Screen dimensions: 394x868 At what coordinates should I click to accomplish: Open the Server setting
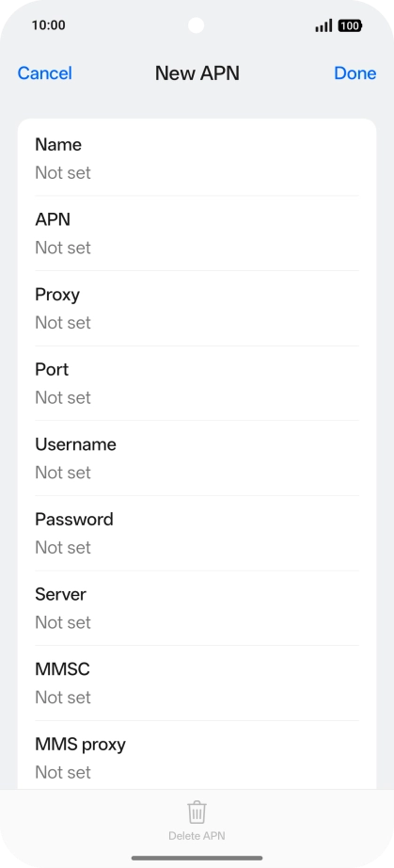click(x=197, y=608)
